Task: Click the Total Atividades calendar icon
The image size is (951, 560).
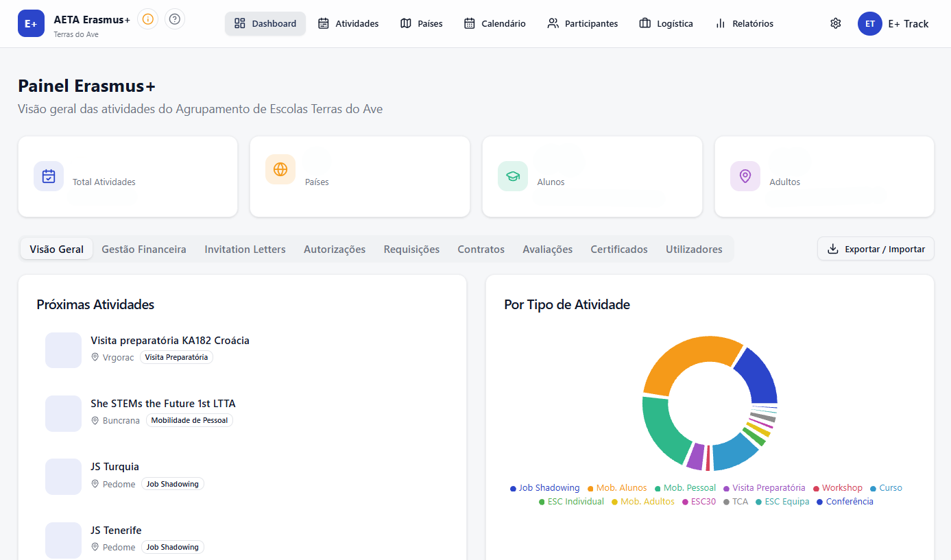Action: coord(49,176)
